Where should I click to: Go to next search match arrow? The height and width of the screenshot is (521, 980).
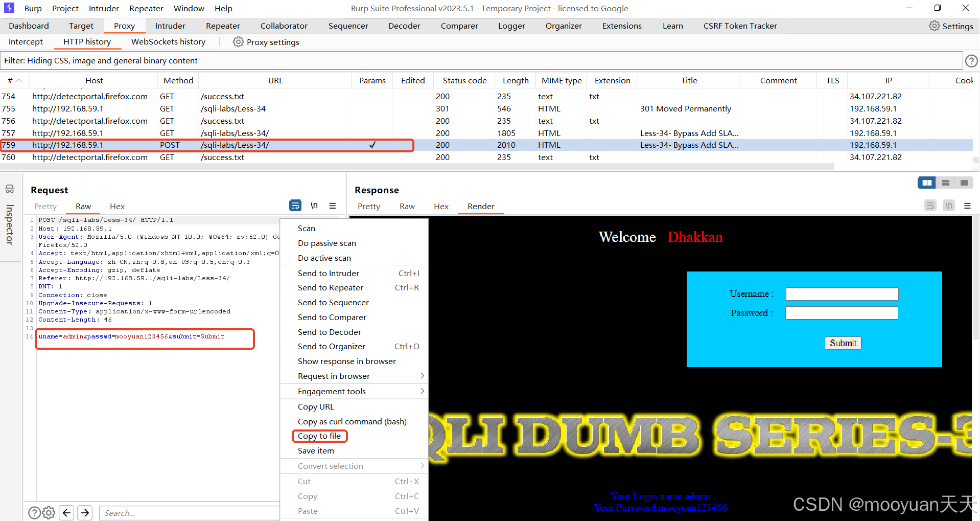(x=85, y=512)
